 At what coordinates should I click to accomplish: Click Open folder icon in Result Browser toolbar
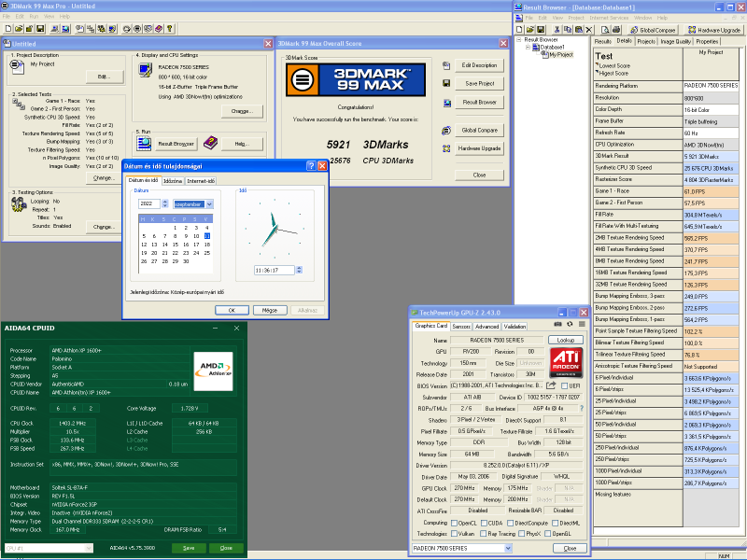(x=530, y=30)
